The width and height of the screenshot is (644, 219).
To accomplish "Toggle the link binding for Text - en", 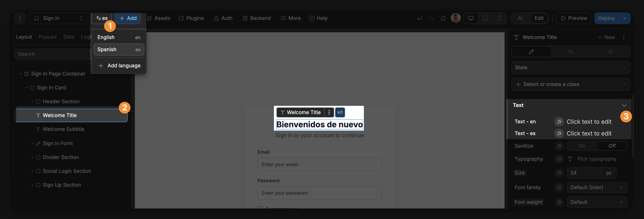I will pyautogui.click(x=559, y=122).
